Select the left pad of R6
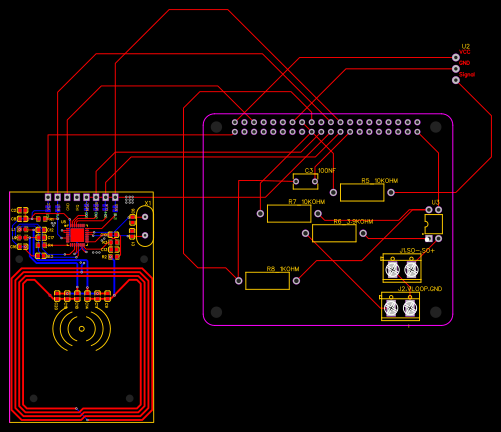The image size is (501, 432). click(305, 233)
